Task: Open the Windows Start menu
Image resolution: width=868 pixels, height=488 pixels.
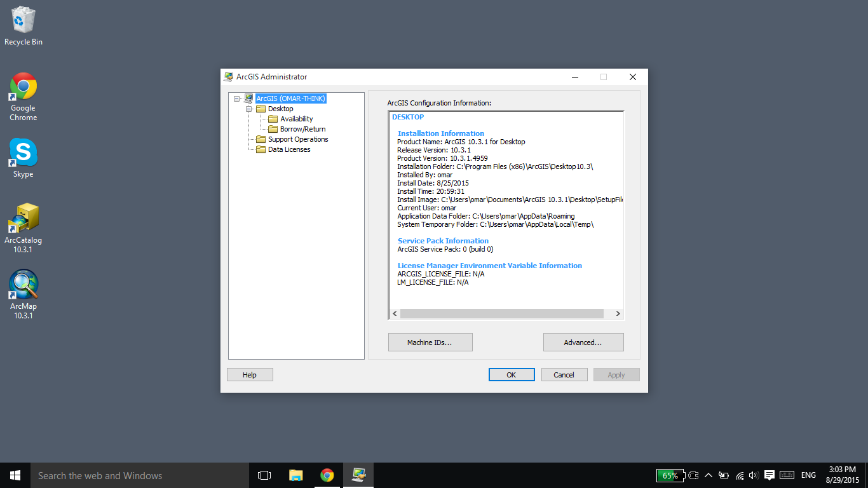Action: tap(15, 475)
